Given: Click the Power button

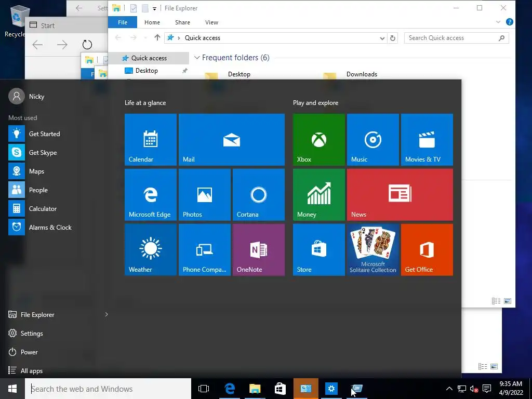Looking at the screenshot, I should (23, 352).
